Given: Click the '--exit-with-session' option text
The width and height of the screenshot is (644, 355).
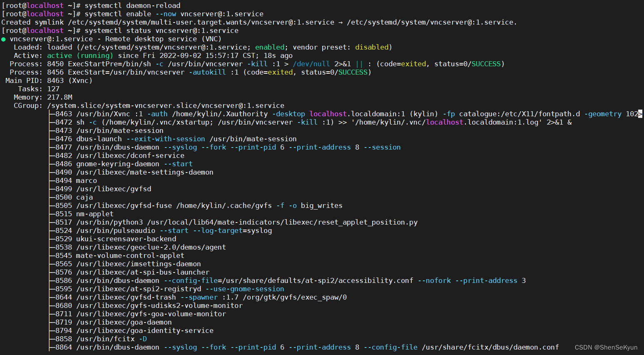Looking at the screenshot, I should click(x=166, y=139).
